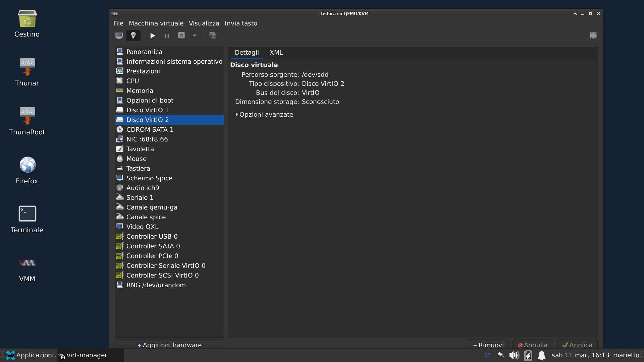Open the Visualizza menu

pyautogui.click(x=204, y=23)
